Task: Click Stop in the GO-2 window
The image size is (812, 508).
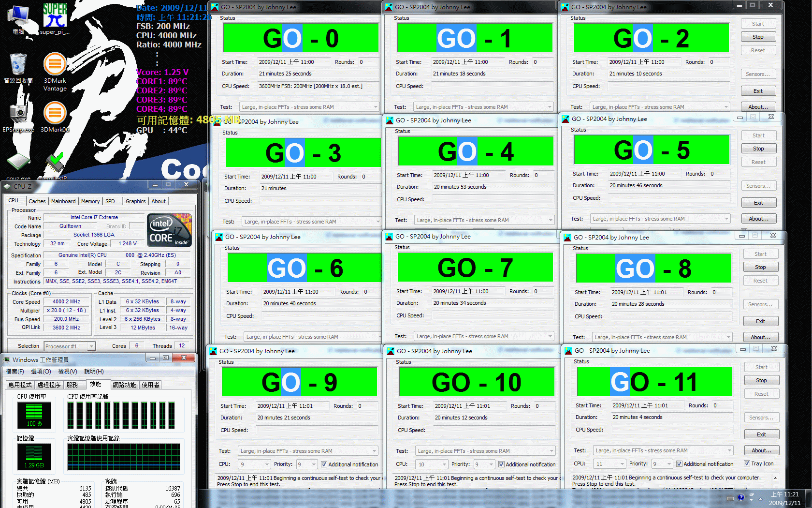Action: pos(758,37)
